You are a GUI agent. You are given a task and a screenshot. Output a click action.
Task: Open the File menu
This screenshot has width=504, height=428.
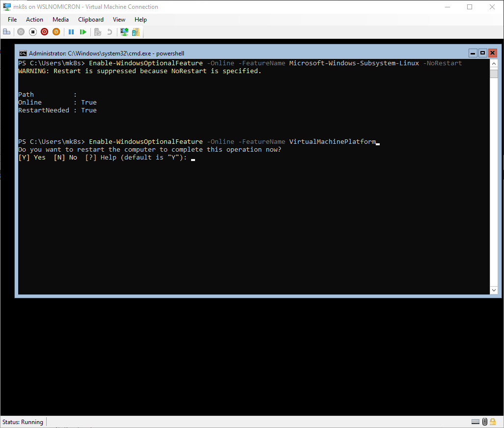[x=12, y=20]
